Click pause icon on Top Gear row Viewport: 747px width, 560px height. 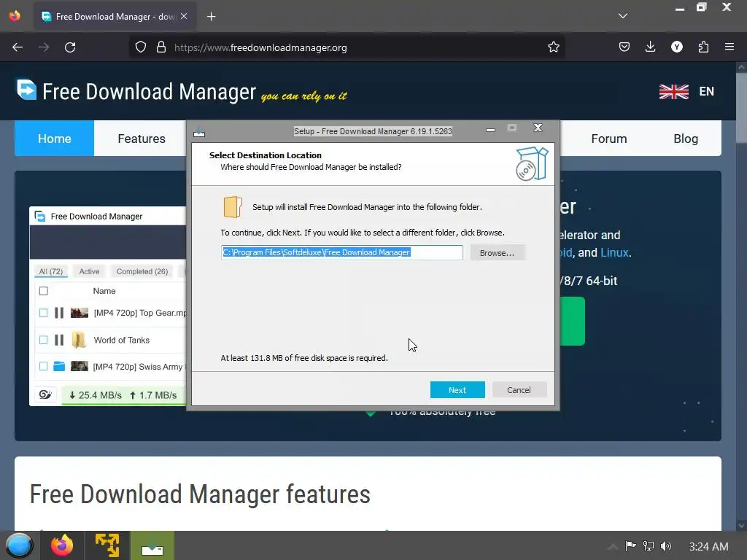point(59,313)
